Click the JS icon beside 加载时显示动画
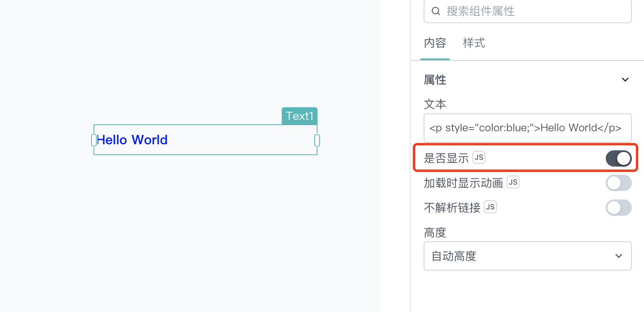This screenshot has width=644, height=312. coord(513,182)
